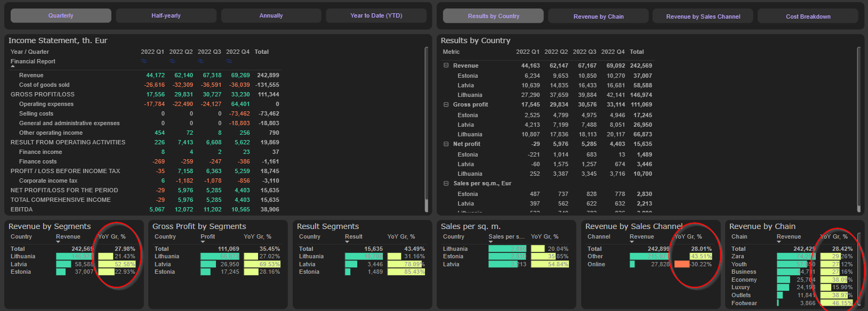Viewport: 868px width, 311px height.
Task: Open the Cost Breakdown view
Action: [808, 17]
